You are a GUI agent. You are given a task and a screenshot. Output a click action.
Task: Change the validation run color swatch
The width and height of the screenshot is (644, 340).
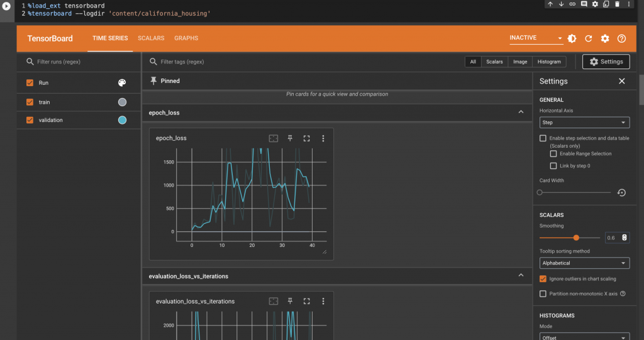click(122, 120)
